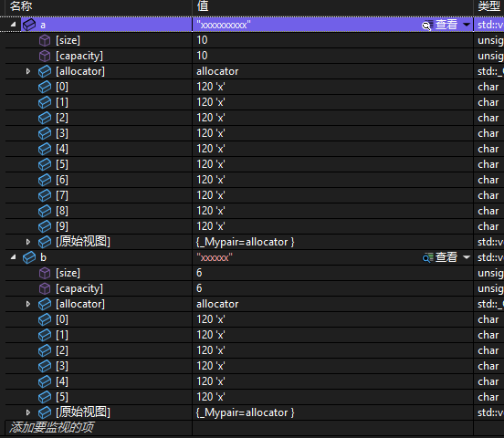Click the [allocator] cube icon under variable b
The width and height of the screenshot is (504, 438).
tap(45, 304)
